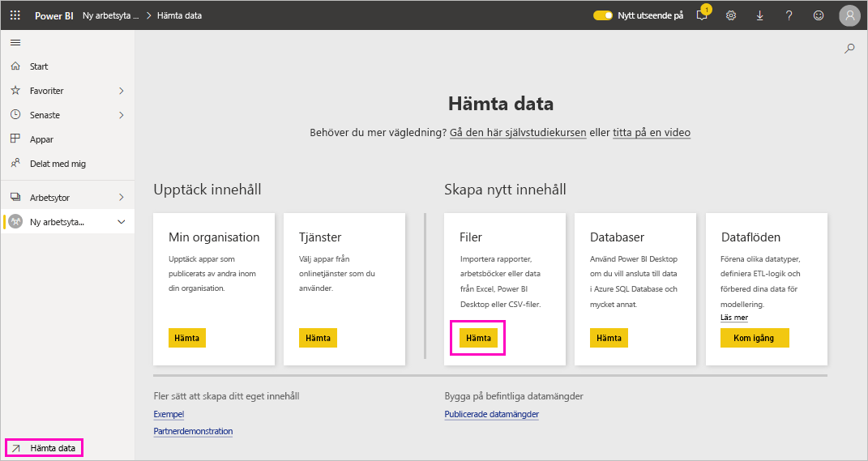Click the download arrow icon
The height and width of the screenshot is (461, 868).
(759, 15)
